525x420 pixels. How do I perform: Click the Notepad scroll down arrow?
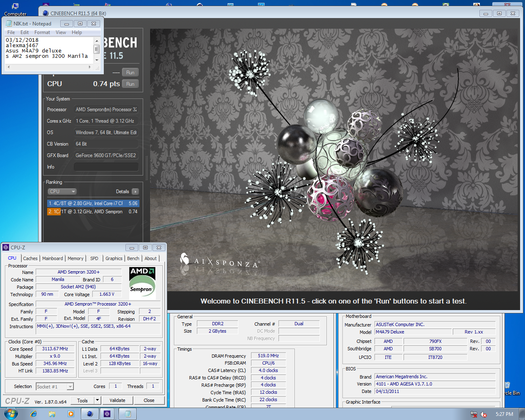[97, 60]
